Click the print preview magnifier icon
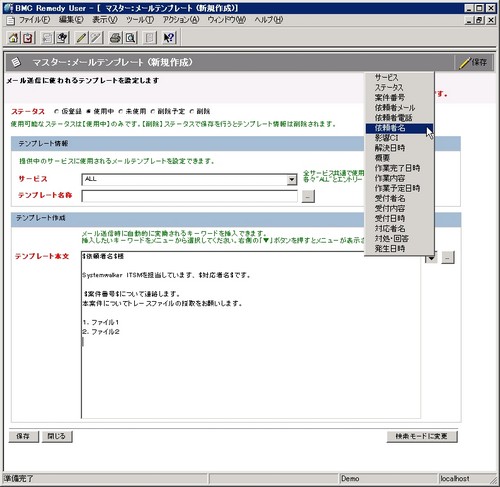 coord(131,38)
